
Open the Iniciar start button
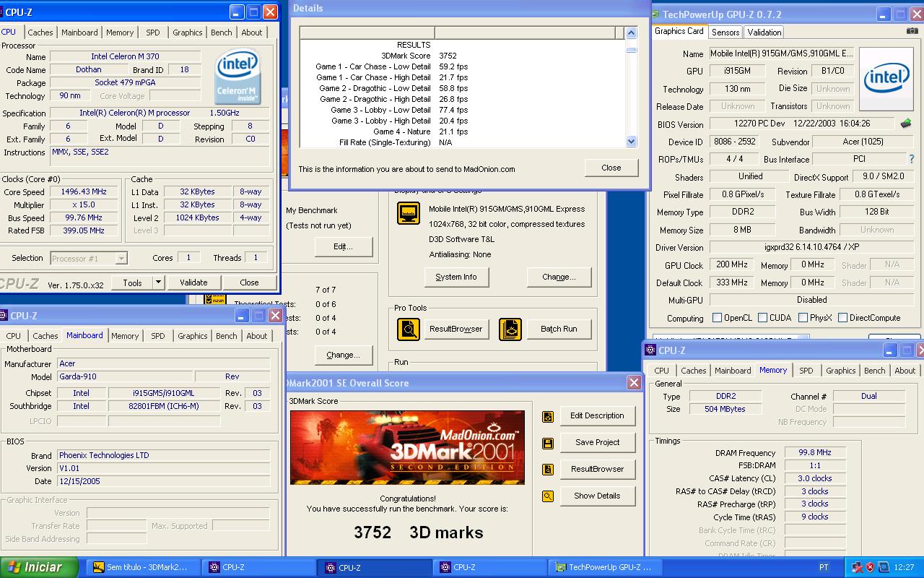(x=39, y=567)
